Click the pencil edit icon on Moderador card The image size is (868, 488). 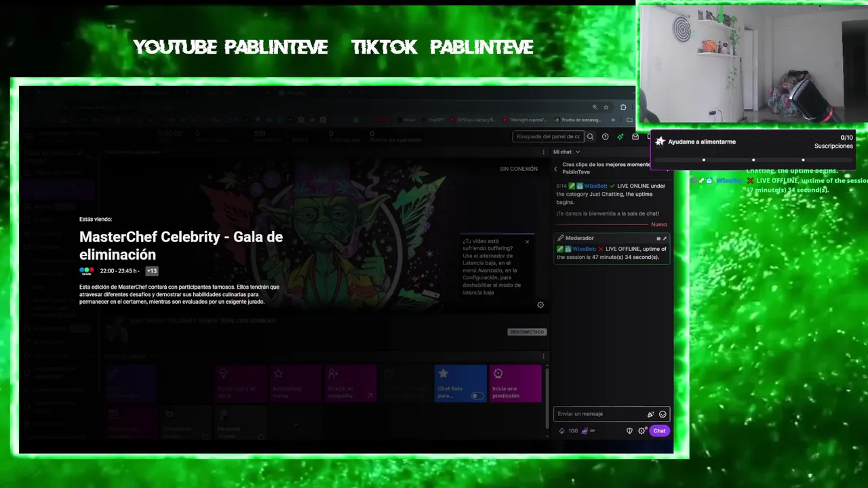(x=665, y=239)
